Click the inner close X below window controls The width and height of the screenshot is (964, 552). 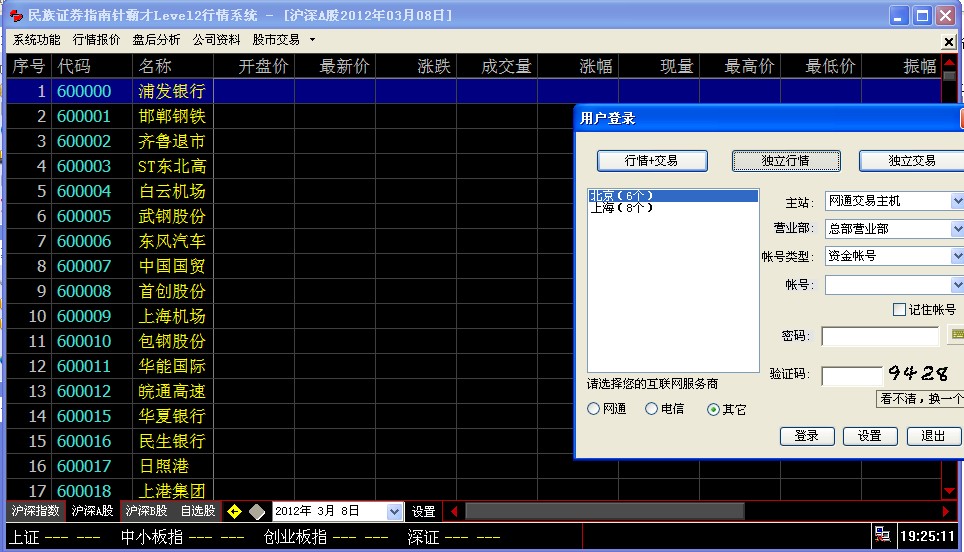pyautogui.click(x=949, y=41)
